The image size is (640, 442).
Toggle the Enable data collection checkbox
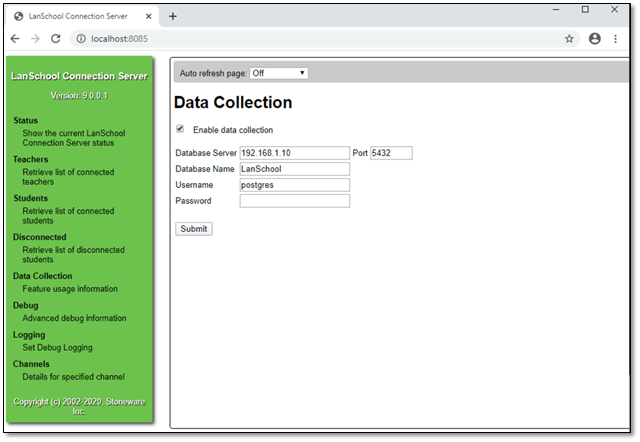[180, 129]
